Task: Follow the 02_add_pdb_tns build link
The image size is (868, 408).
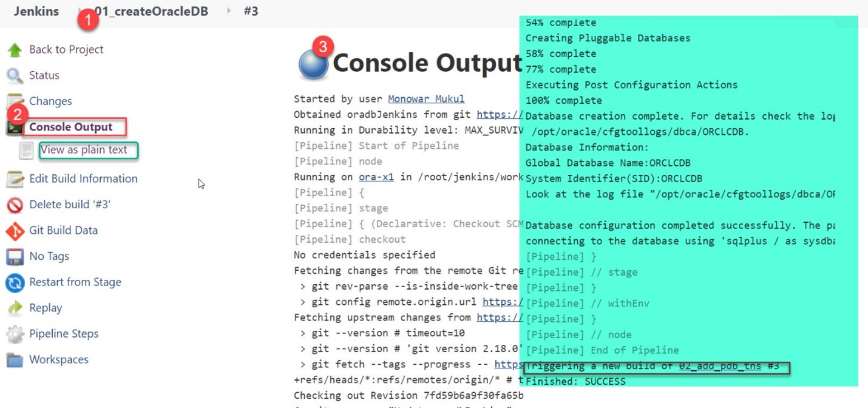Action: (x=720, y=365)
